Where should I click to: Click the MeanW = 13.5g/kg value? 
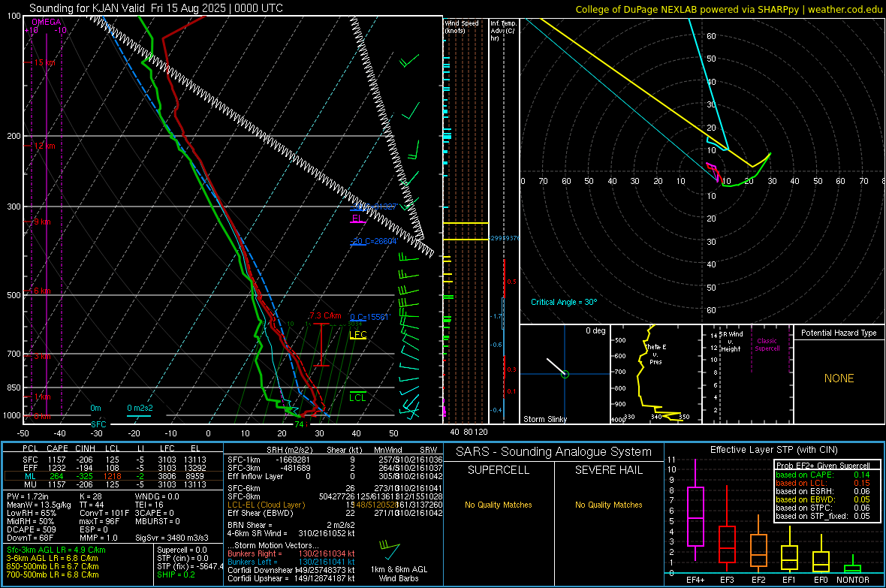click(x=39, y=505)
